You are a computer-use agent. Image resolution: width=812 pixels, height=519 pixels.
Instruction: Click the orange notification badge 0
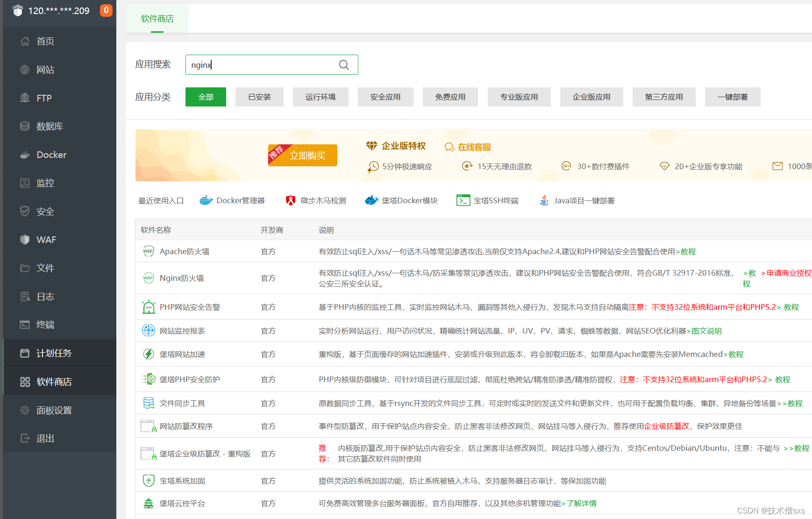pos(106,10)
